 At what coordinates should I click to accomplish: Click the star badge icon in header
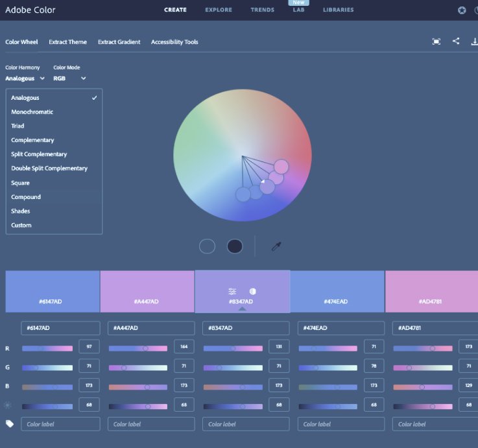[x=462, y=10]
